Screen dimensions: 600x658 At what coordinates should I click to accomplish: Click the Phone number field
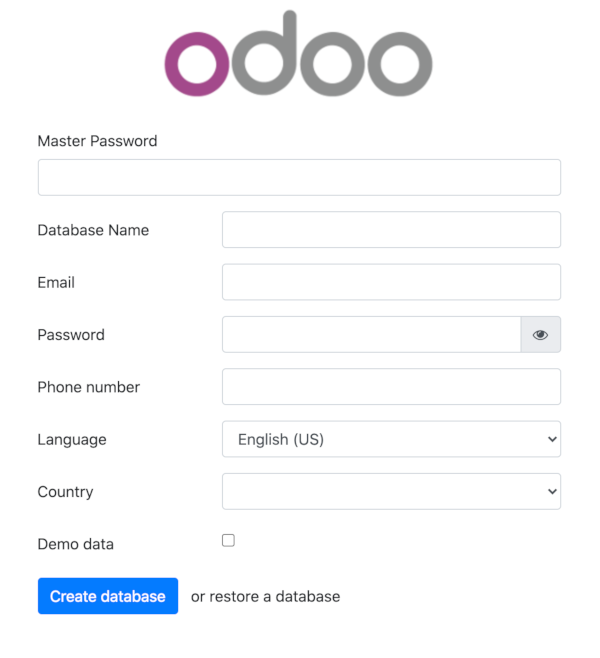391,387
